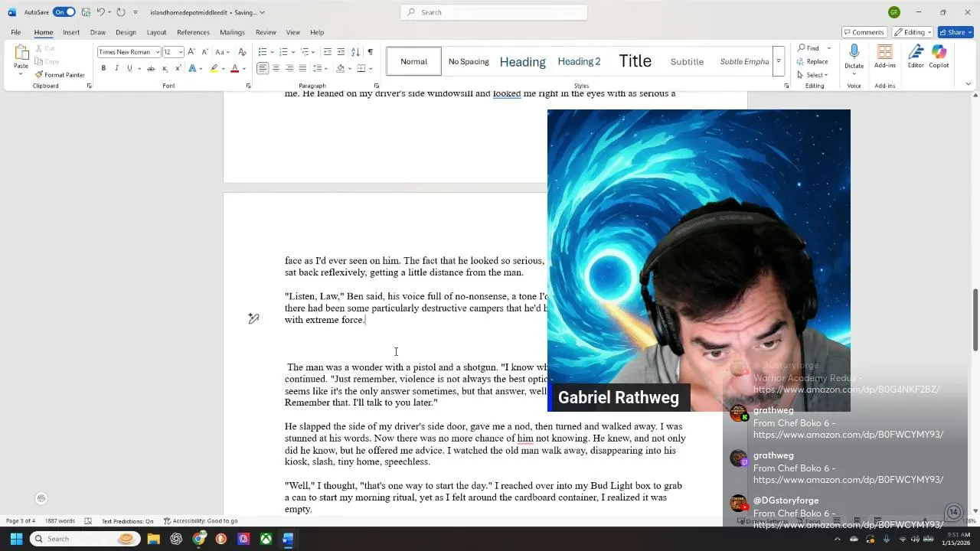Click the Comments button
Screen dimensions: 980x551
click(864, 32)
